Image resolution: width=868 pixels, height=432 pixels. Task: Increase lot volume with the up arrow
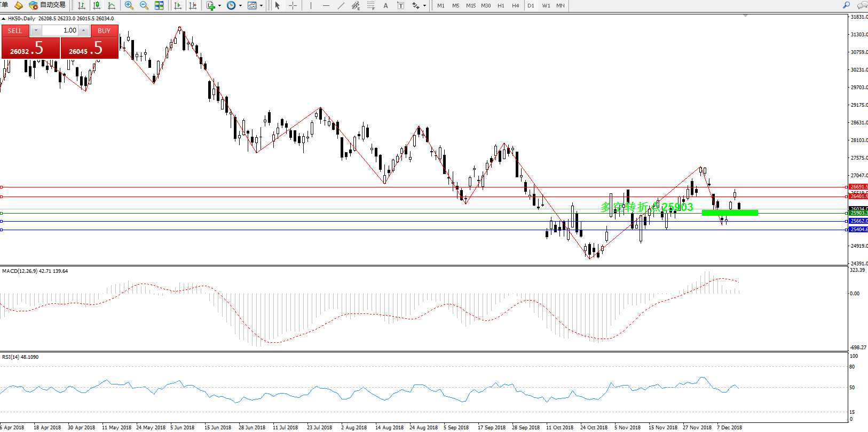pyautogui.click(x=84, y=30)
